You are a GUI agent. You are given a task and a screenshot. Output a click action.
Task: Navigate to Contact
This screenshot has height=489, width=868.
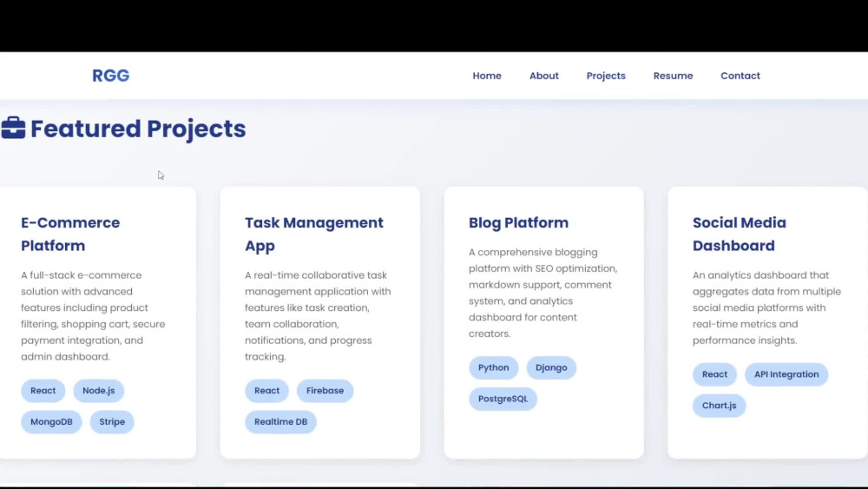pyautogui.click(x=740, y=76)
